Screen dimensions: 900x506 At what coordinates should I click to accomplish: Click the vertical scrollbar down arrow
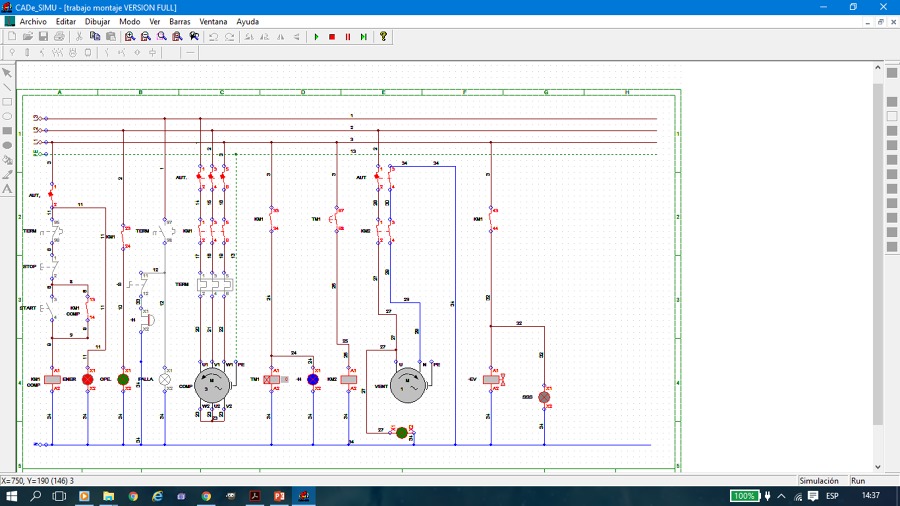coord(878,466)
